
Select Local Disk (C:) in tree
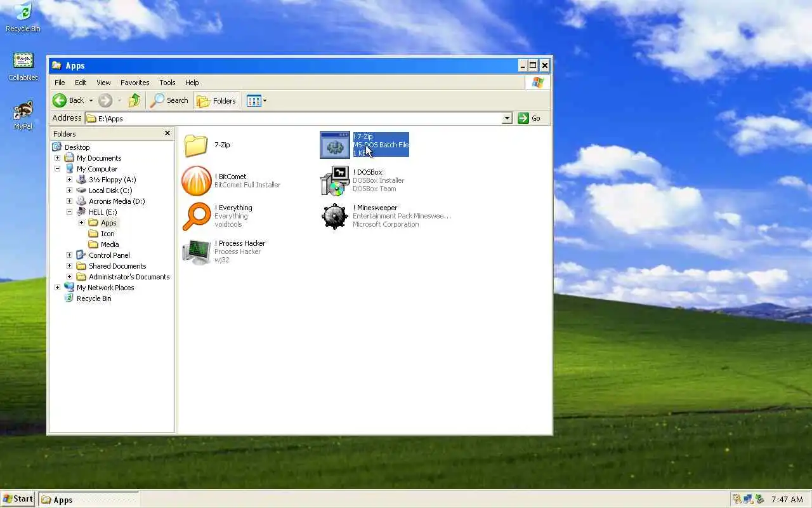click(110, 190)
